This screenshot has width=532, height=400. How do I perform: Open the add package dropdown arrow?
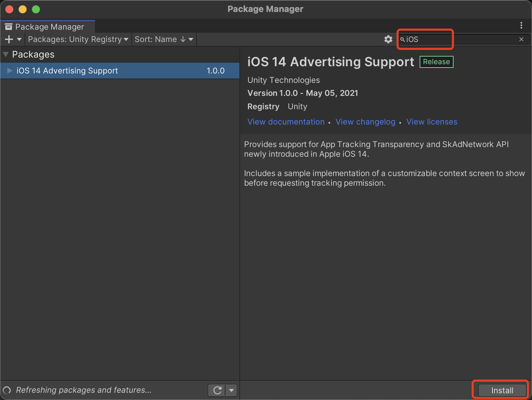pos(19,39)
